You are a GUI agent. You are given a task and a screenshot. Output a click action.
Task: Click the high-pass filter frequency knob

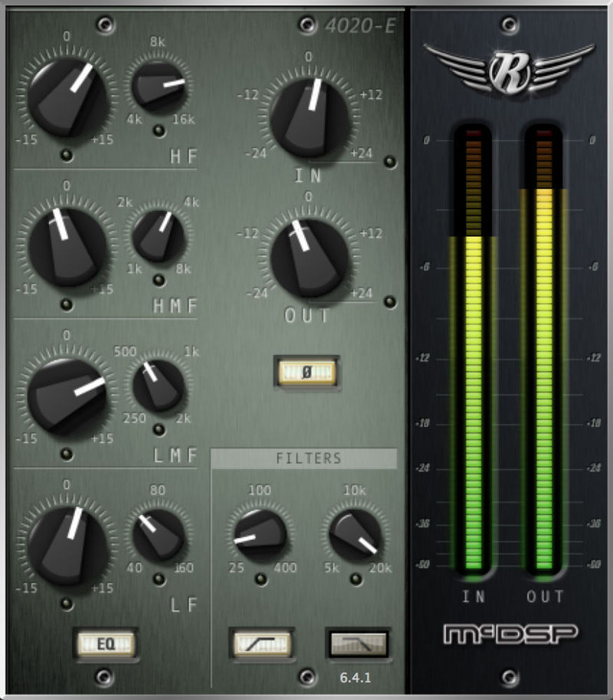[x=260, y=535]
